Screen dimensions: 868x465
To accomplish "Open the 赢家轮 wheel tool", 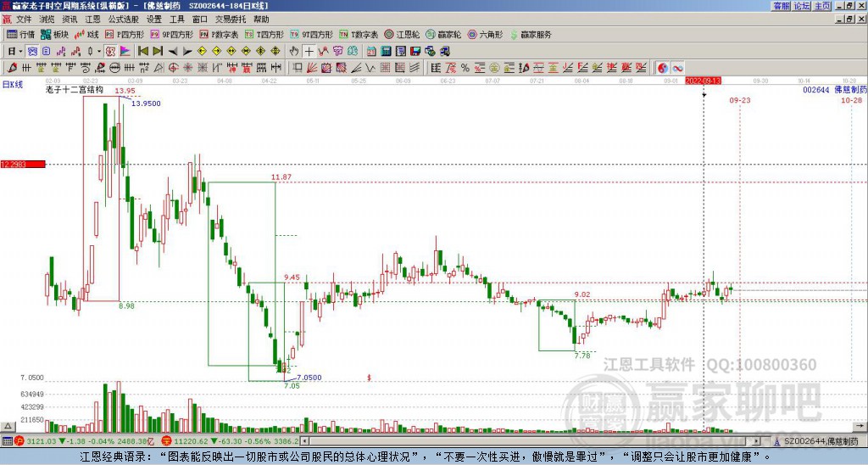I will click(443, 34).
